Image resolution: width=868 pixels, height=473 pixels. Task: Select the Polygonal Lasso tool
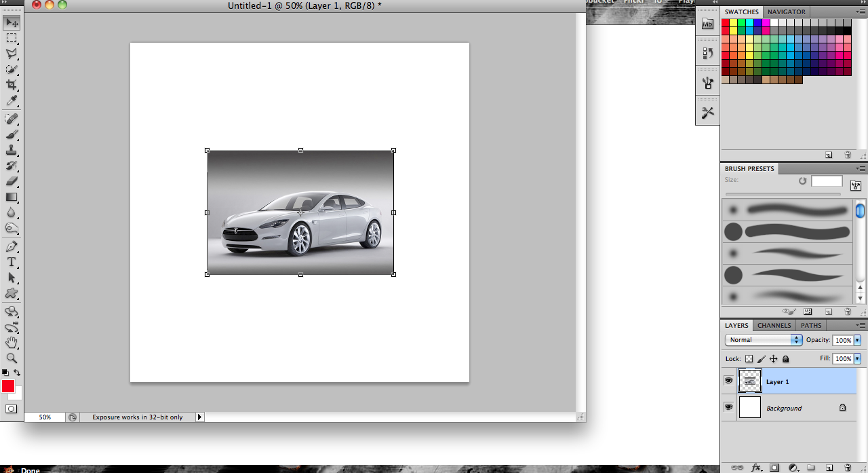12,54
